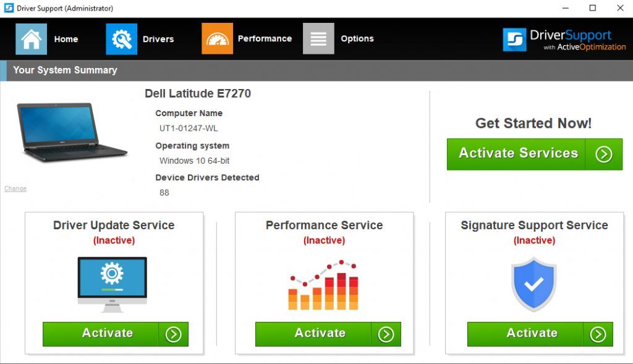Click the blue shield checkmark icon
This screenshot has width=633, height=364.
tap(533, 284)
